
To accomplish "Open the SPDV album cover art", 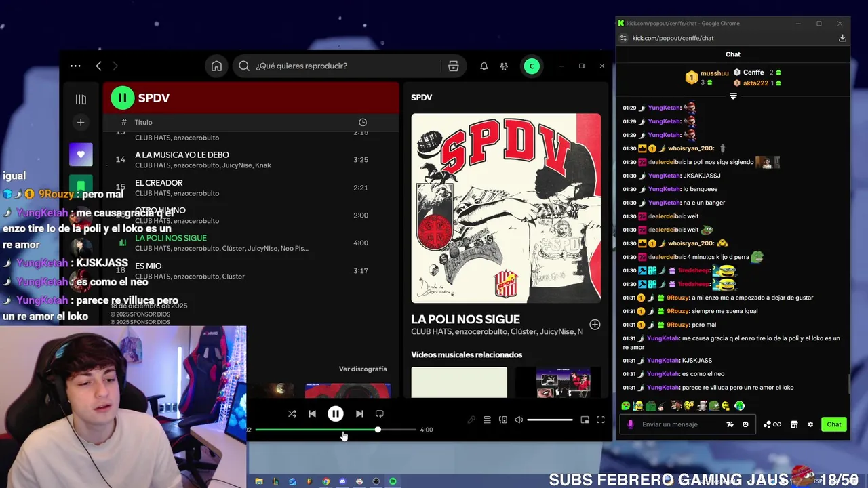I will click(x=506, y=208).
